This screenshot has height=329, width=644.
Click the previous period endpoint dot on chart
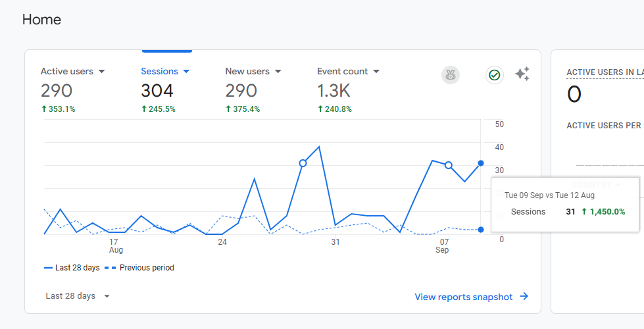tap(481, 230)
